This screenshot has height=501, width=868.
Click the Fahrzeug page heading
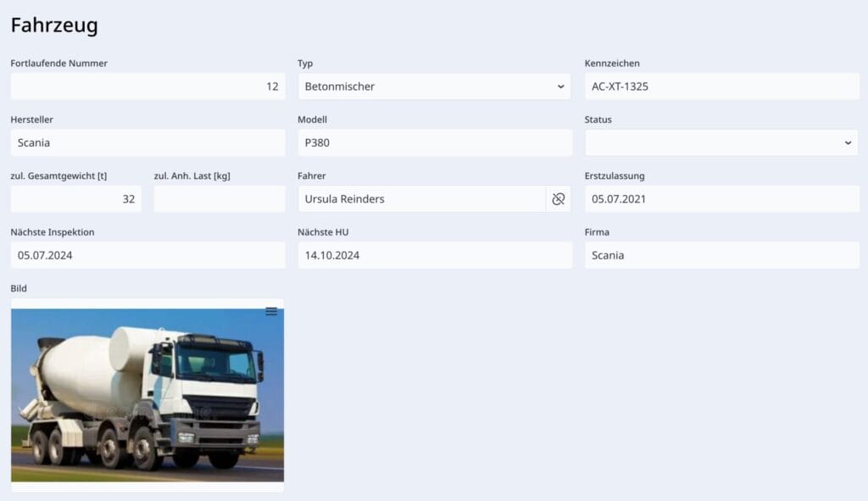tap(53, 25)
